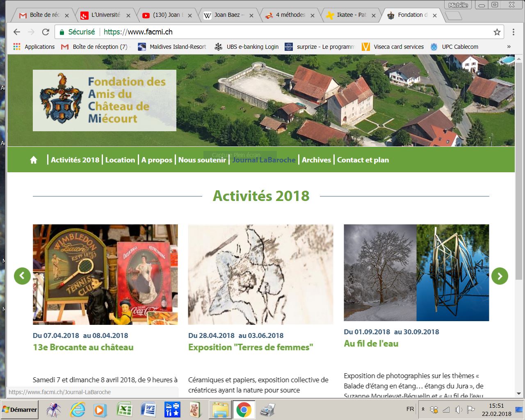The height and width of the screenshot is (420, 525).
Task: Open the 13e Brocante au château link
Action: pyautogui.click(x=83, y=347)
